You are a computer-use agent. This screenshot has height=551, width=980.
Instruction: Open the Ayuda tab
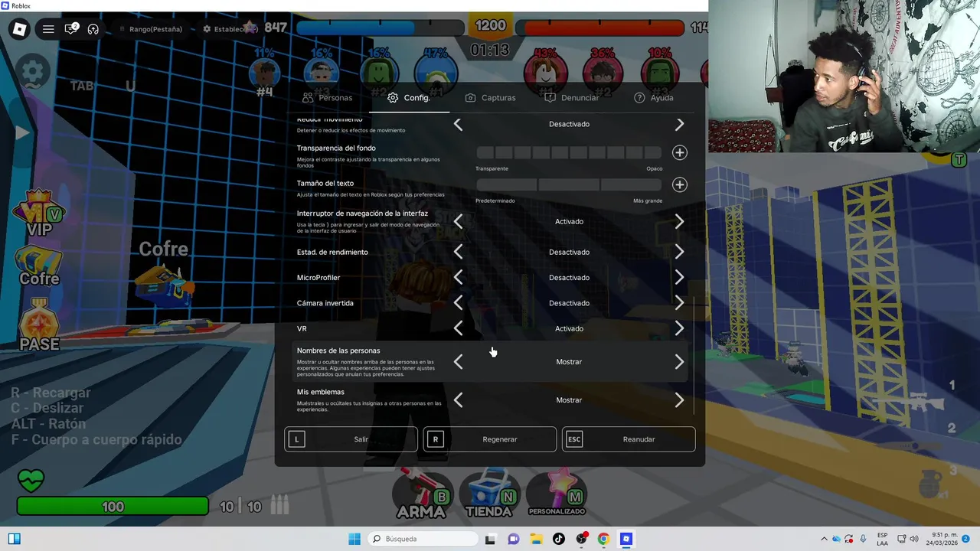click(x=654, y=98)
